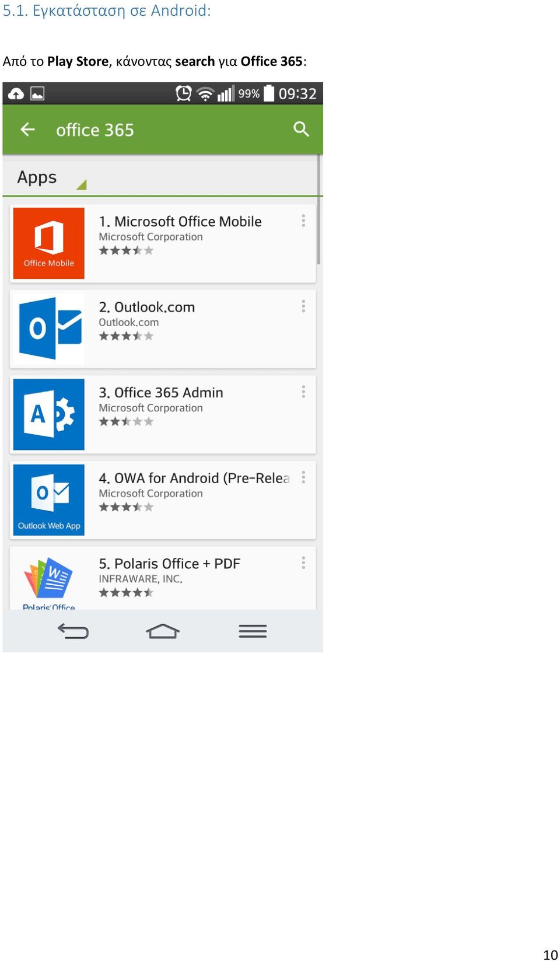Tap the battery status icon

pyautogui.click(x=269, y=93)
